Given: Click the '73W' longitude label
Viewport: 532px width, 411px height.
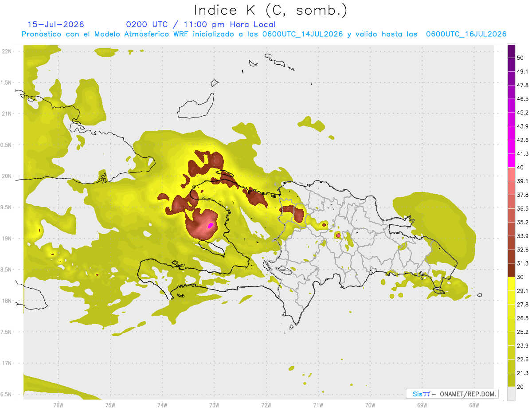Looking at the screenshot, I should (214, 405).
